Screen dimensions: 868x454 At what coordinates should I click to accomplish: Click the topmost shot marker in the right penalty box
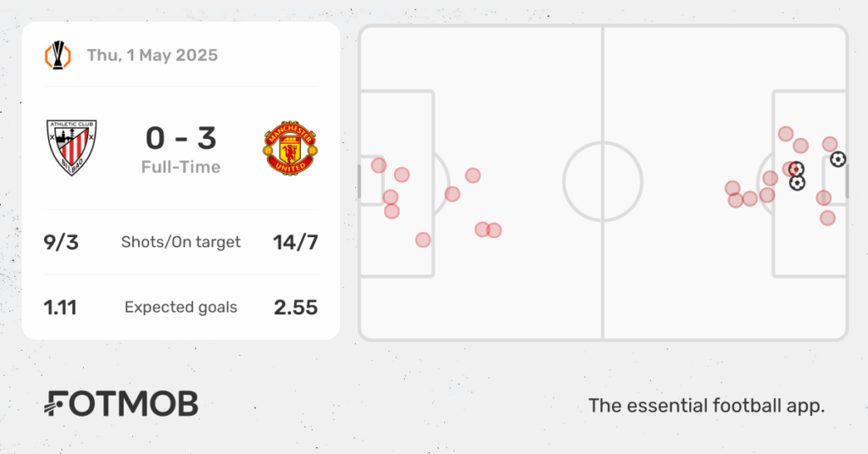786,134
